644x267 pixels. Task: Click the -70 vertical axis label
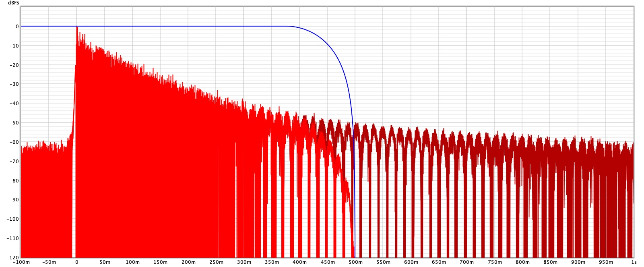14,161
